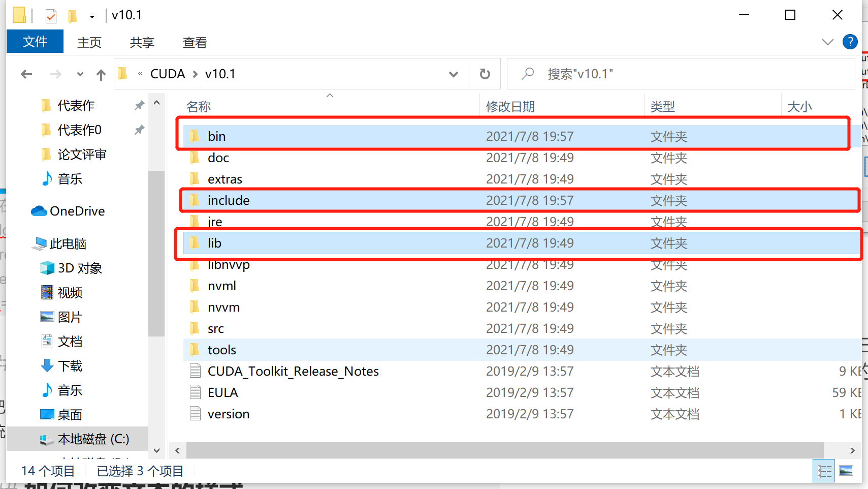
Task: Open the 查看 ribbon tab
Action: [x=195, y=42]
